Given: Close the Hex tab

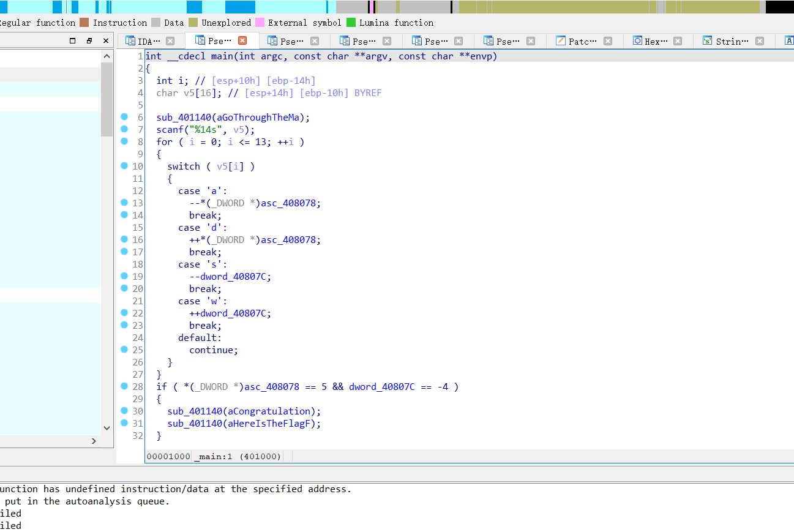Looking at the screenshot, I should (678, 41).
